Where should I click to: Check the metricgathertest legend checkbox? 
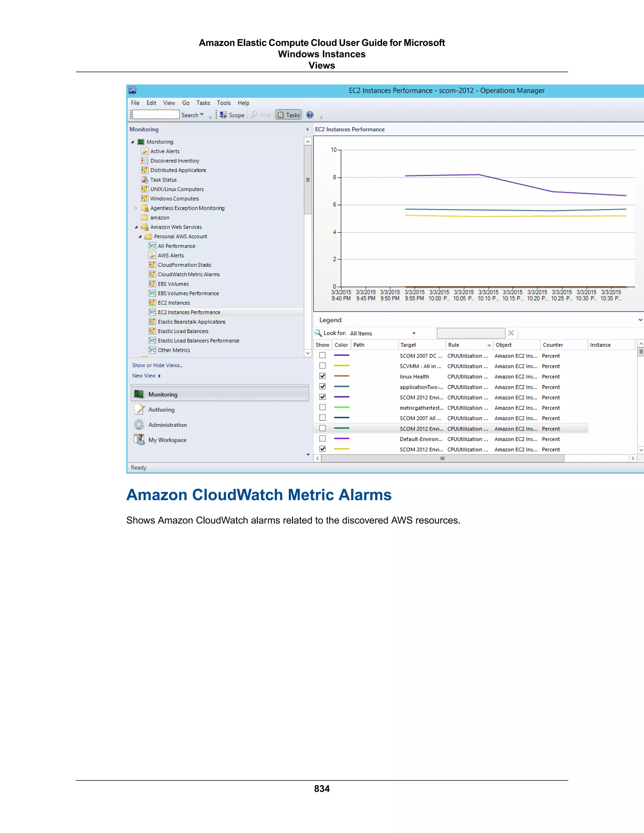click(x=322, y=408)
